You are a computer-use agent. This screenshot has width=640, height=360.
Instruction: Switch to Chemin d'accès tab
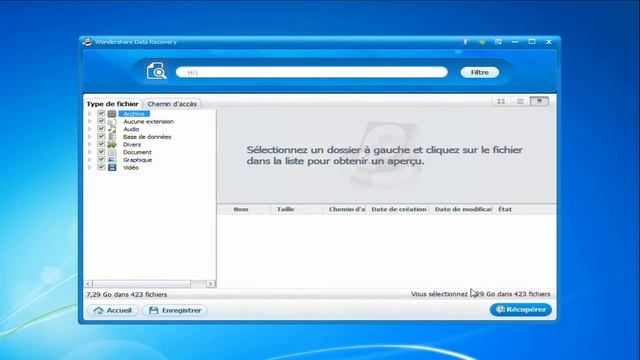(172, 104)
